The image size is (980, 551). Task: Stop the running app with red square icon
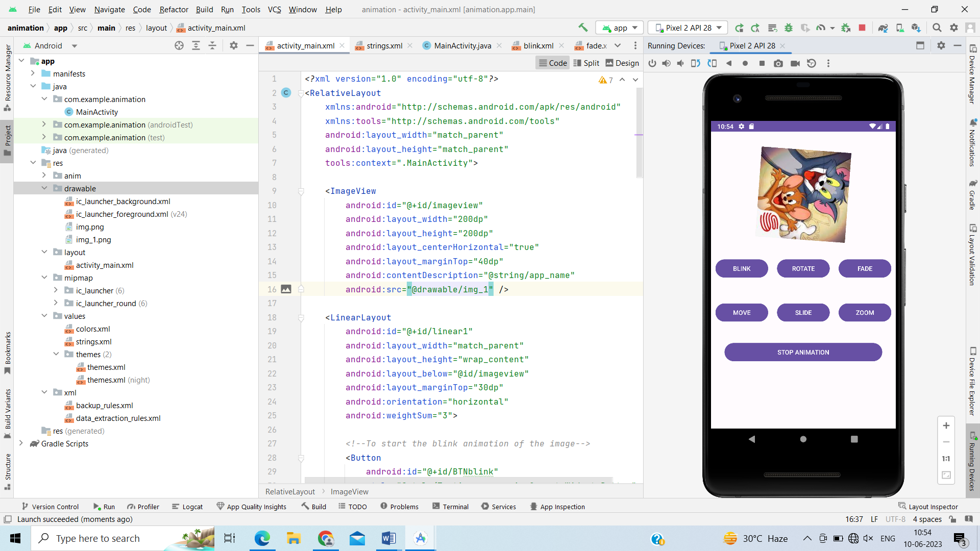[862, 28]
